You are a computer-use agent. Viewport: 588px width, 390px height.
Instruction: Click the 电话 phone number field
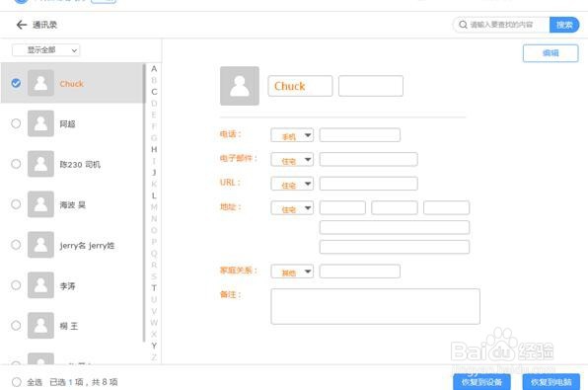[360, 135]
